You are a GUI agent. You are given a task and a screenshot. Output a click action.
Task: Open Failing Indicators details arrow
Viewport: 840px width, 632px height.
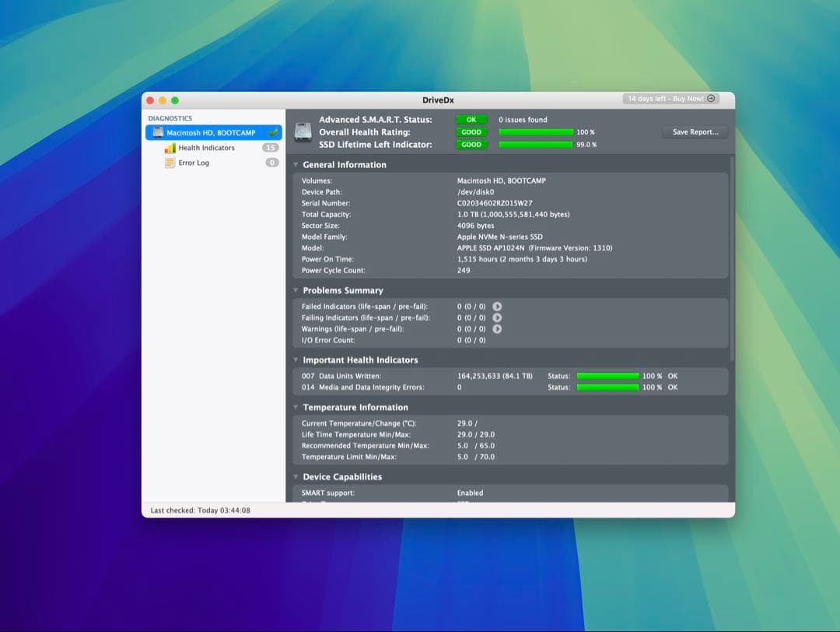[x=497, y=318]
